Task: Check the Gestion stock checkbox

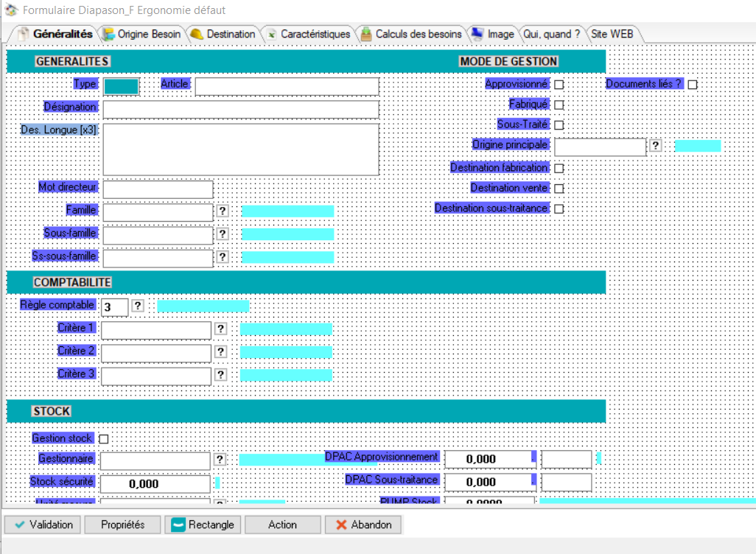Action: [x=104, y=438]
